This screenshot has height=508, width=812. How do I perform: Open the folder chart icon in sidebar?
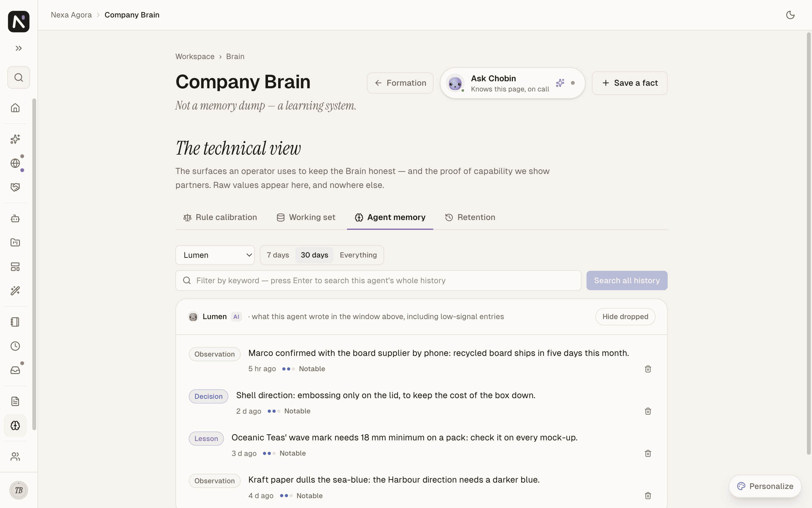[16, 243]
